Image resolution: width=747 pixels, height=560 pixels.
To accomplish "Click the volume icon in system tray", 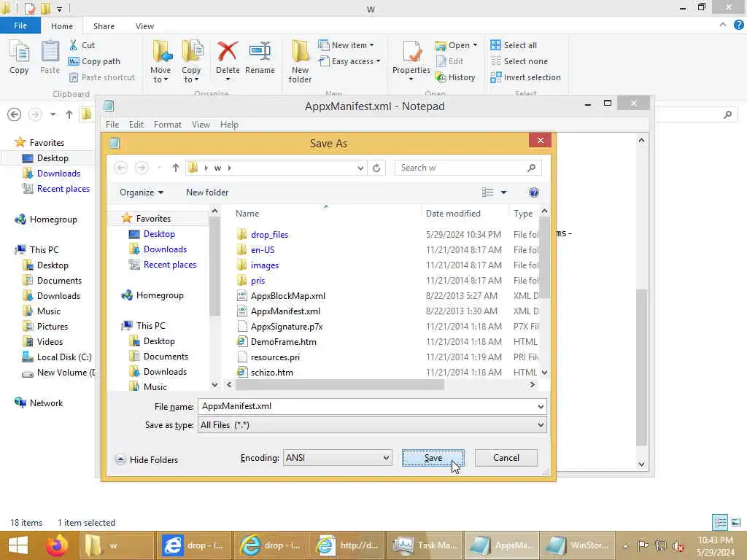I will [678, 545].
